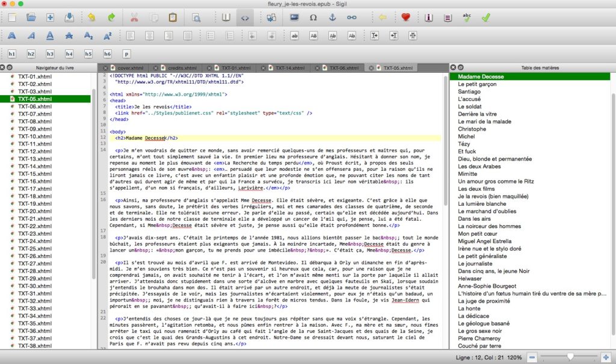
Task: Undock the Table des matières panel
Action: pyautogui.click(x=461, y=67)
